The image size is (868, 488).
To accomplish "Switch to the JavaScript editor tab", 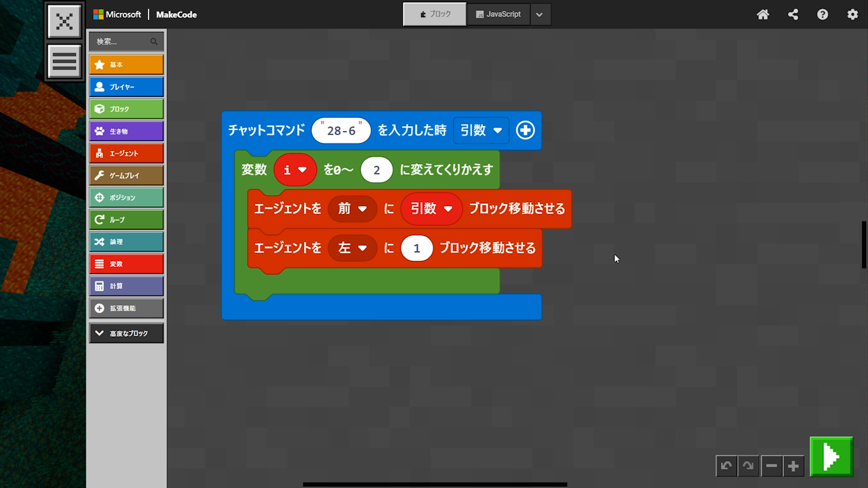I will pos(498,14).
